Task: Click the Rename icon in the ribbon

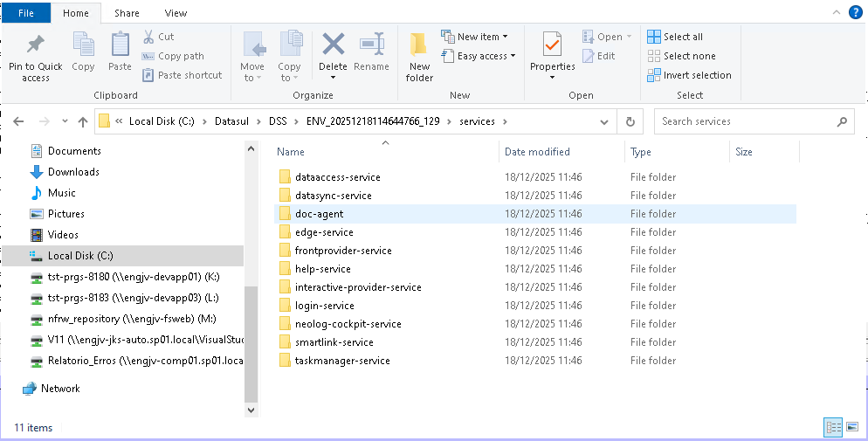Action: pos(372,45)
